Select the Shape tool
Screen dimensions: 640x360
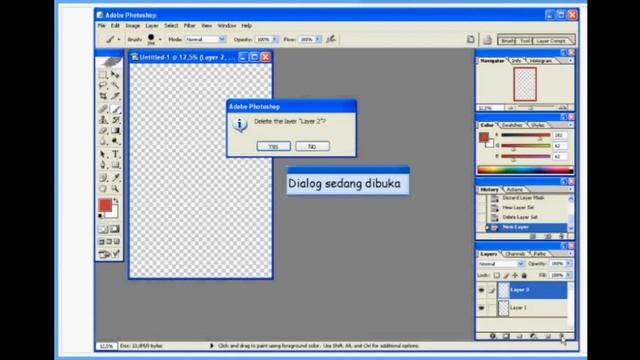click(x=116, y=165)
